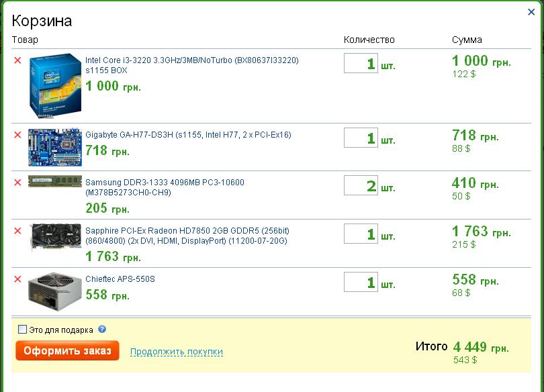Edit quantity field for Sapphire Radeon HD7850
The width and height of the screenshot is (544, 392).
[361, 234]
